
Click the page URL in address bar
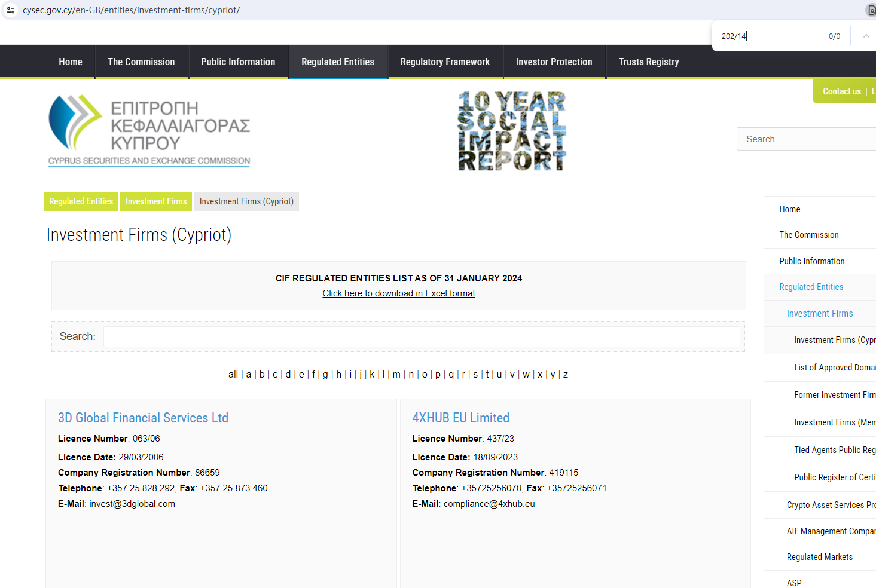tap(131, 10)
